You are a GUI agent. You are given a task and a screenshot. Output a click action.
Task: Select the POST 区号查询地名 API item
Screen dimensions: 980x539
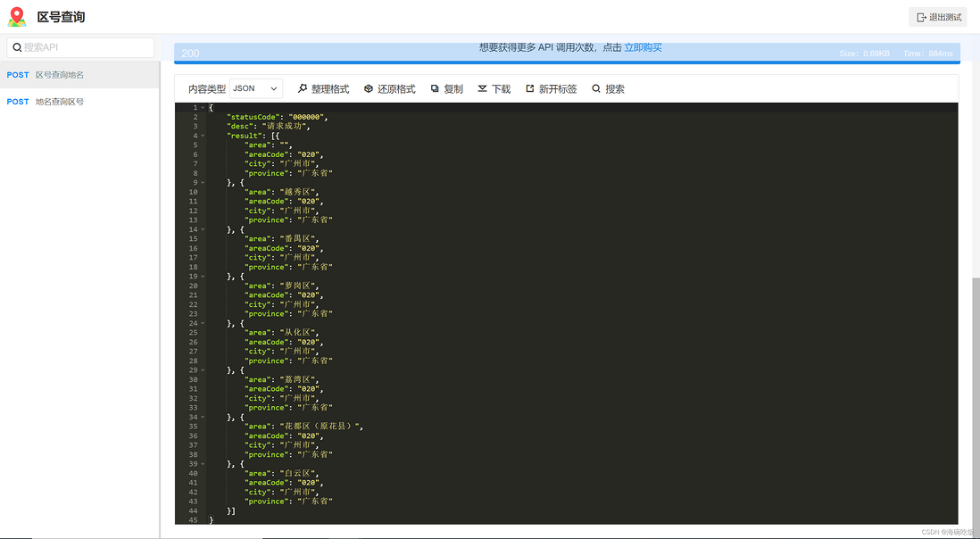tap(79, 75)
